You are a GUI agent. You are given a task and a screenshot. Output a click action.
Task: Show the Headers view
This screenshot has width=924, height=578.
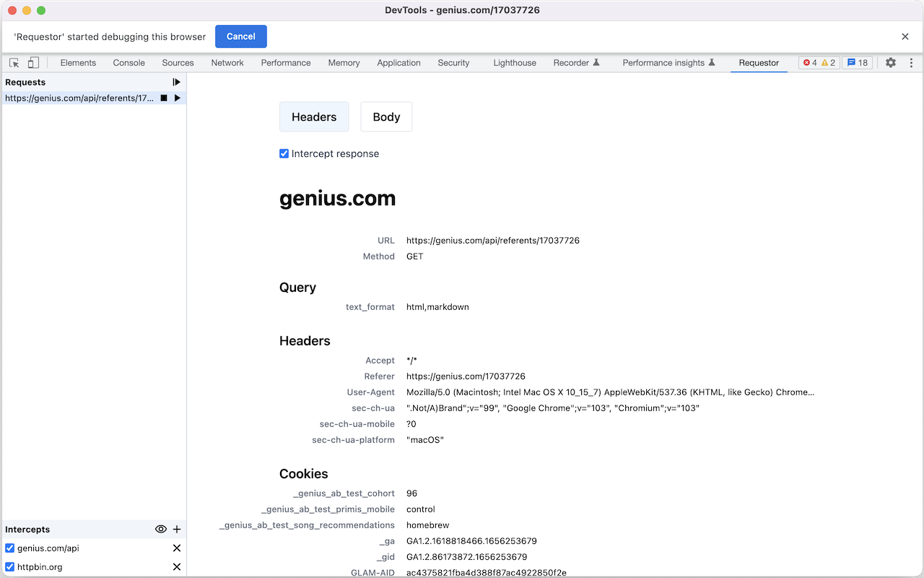click(x=314, y=117)
